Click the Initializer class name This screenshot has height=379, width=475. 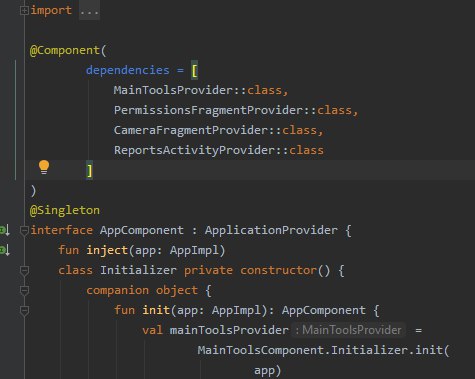coord(138,270)
